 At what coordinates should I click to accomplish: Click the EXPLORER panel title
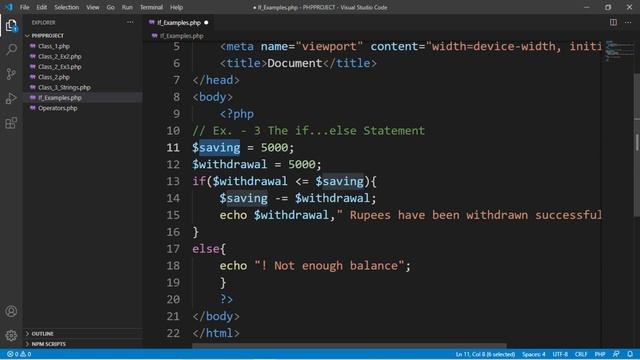click(x=43, y=22)
